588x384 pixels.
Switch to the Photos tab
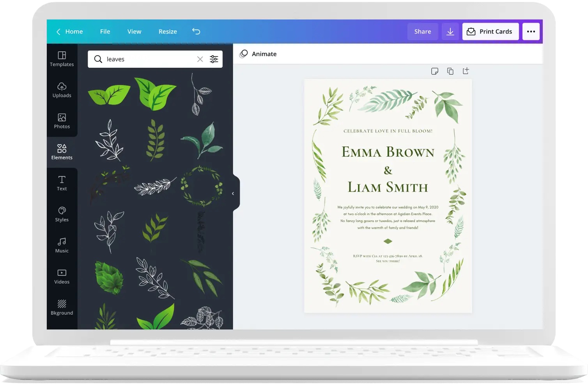coord(62,121)
